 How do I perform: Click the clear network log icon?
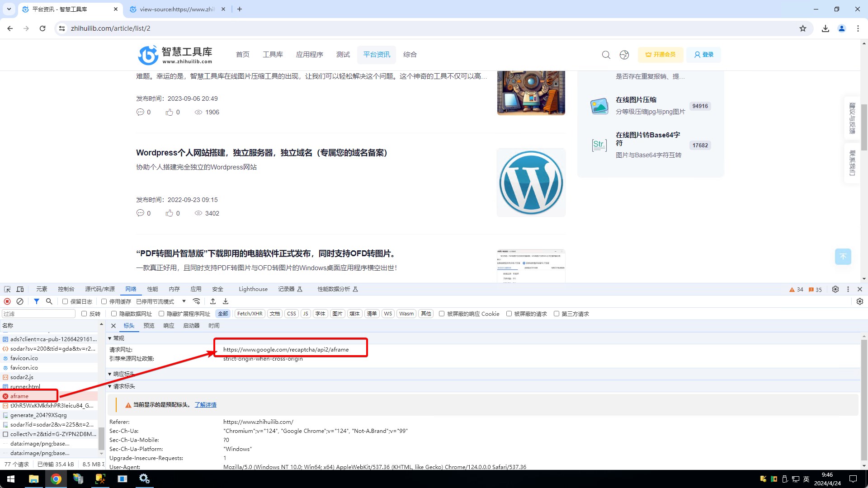pos(20,301)
